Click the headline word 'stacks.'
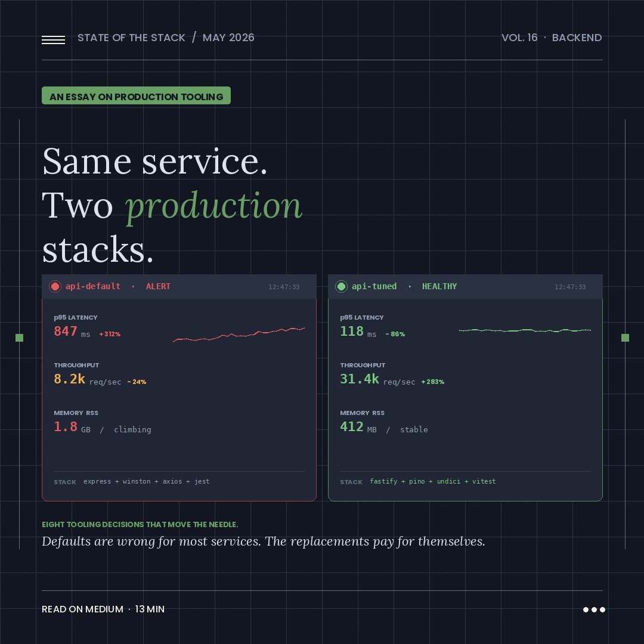Viewport: 644px width, 644px height. [98, 249]
